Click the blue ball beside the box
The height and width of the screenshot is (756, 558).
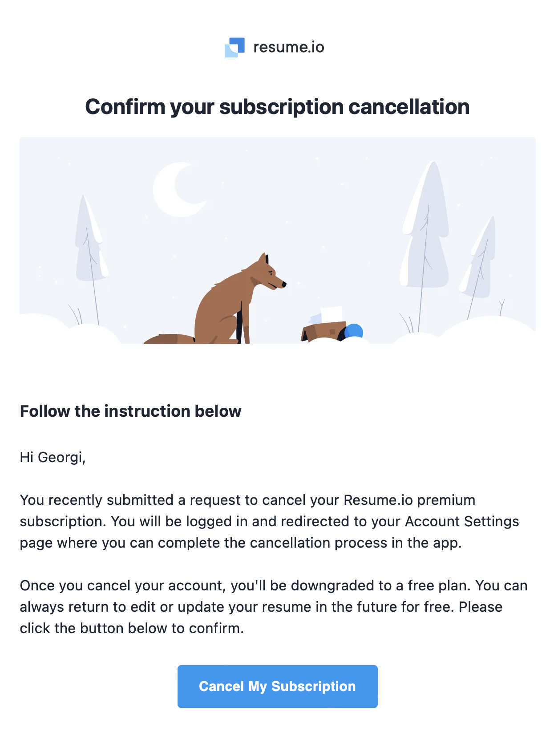click(355, 332)
